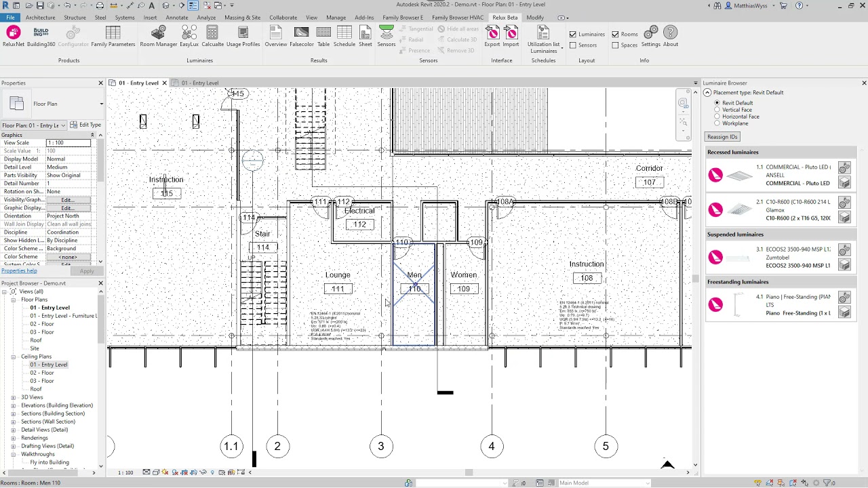Image resolution: width=868 pixels, height=488 pixels.
Task: Click Edit Type button
Action: tap(85, 125)
